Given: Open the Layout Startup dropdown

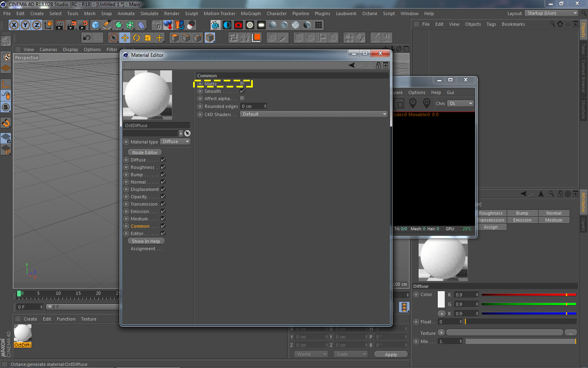Looking at the screenshot, I should pyautogui.click(x=552, y=13).
